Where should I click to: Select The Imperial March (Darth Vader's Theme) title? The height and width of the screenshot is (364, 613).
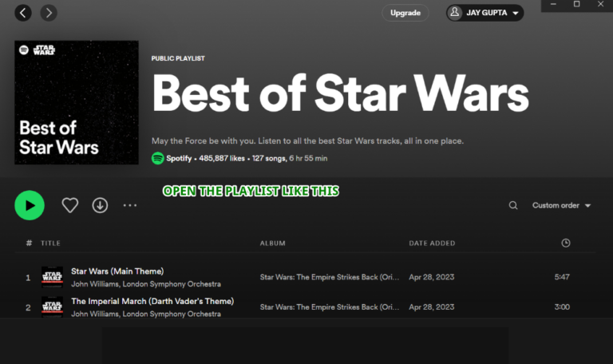point(152,302)
